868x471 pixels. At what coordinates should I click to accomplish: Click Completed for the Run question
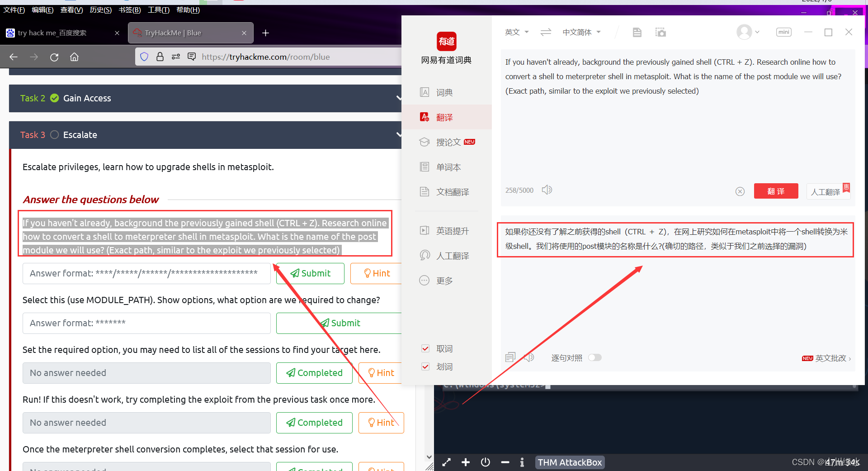pyautogui.click(x=314, y=423)
